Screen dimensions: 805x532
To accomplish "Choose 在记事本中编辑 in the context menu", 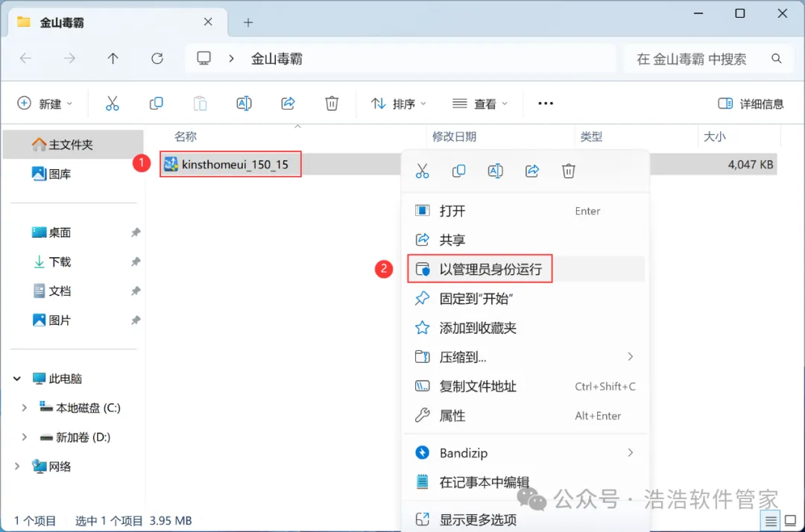I will pos(525,482).
